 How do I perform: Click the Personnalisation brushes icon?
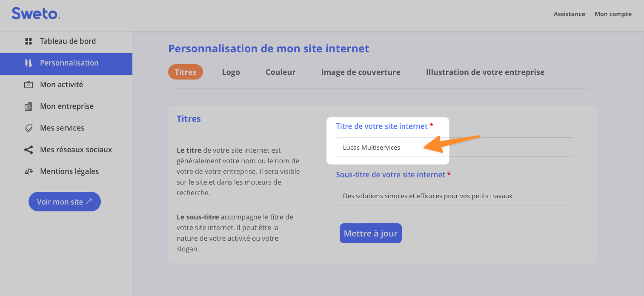[x=29, y=63]
